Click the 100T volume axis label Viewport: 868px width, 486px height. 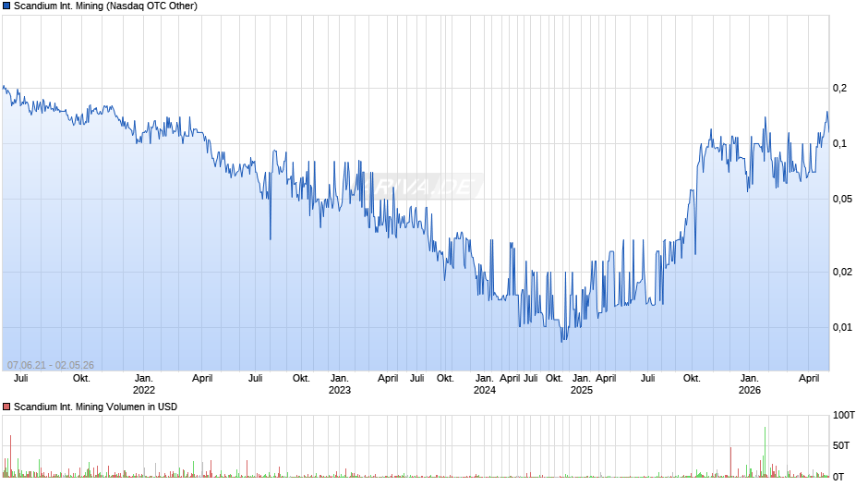point(844,415)
